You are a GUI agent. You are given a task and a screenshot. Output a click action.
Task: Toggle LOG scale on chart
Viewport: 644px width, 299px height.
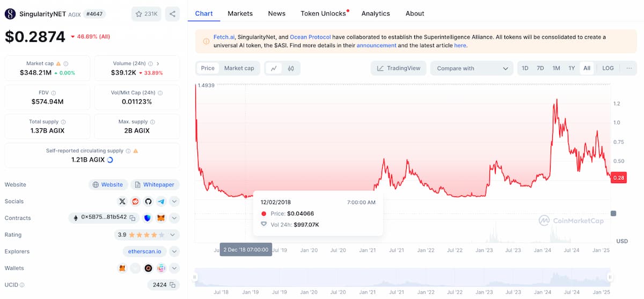(x=608, y=68)
